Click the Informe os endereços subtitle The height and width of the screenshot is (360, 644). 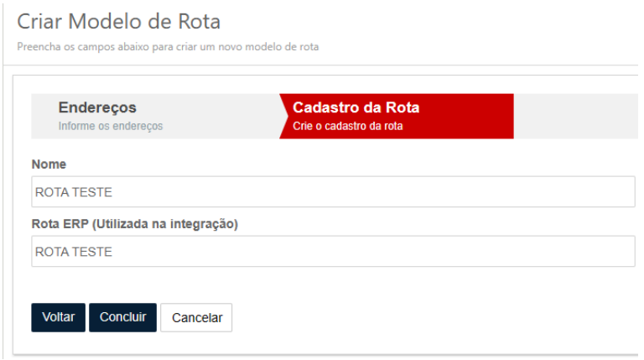(x=110, y=126)
